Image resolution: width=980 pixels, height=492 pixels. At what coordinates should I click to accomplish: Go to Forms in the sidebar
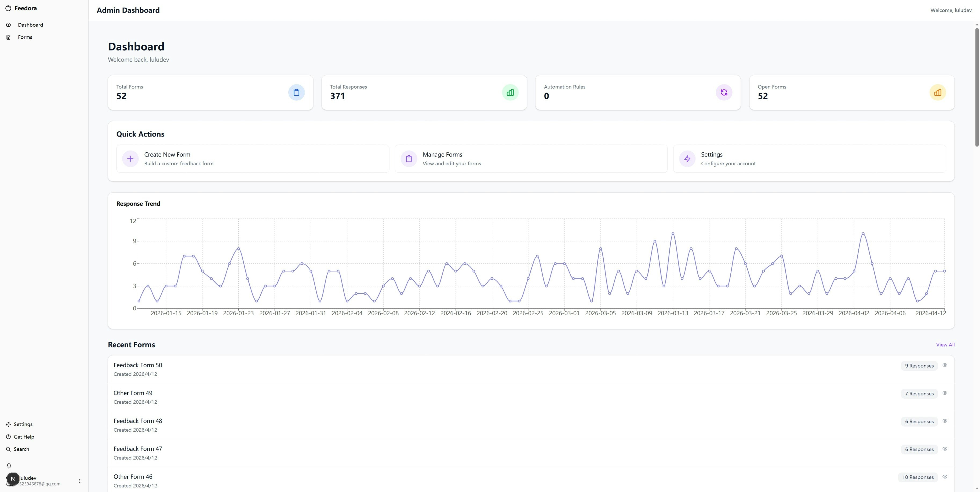point(25,37)
